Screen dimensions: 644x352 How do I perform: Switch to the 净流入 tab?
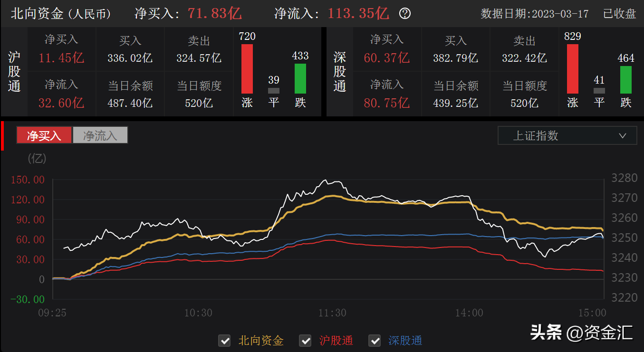(100, 135)
